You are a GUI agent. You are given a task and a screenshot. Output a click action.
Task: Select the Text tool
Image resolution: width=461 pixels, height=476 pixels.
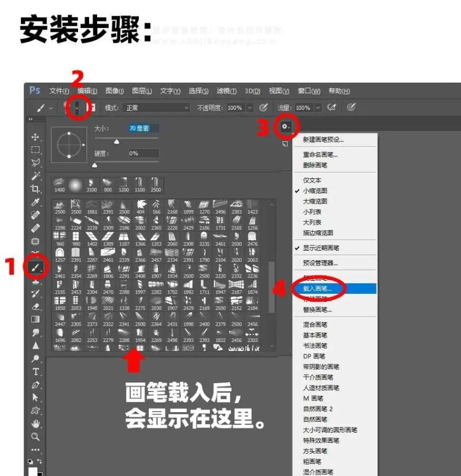pyautogui.click(x=34, y=370)
